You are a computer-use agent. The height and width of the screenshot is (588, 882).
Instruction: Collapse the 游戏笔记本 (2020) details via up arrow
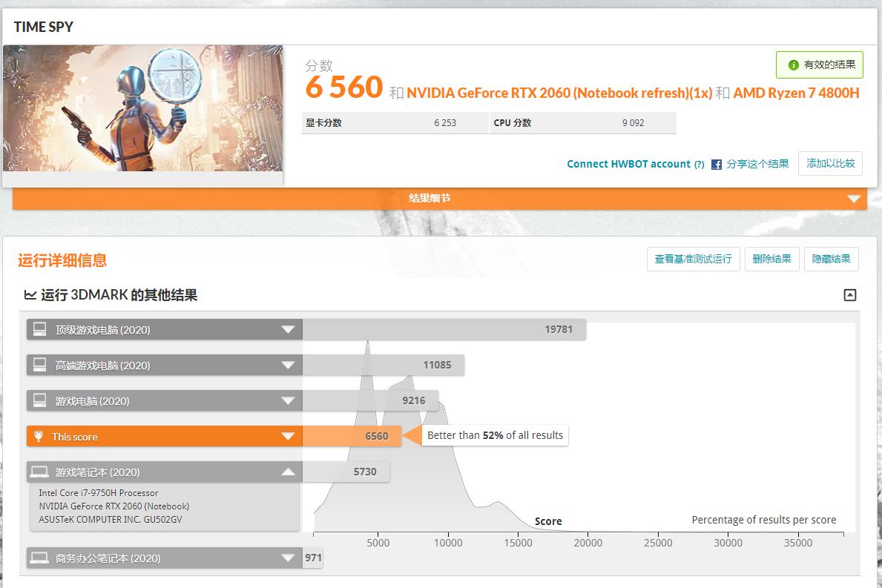289,472
